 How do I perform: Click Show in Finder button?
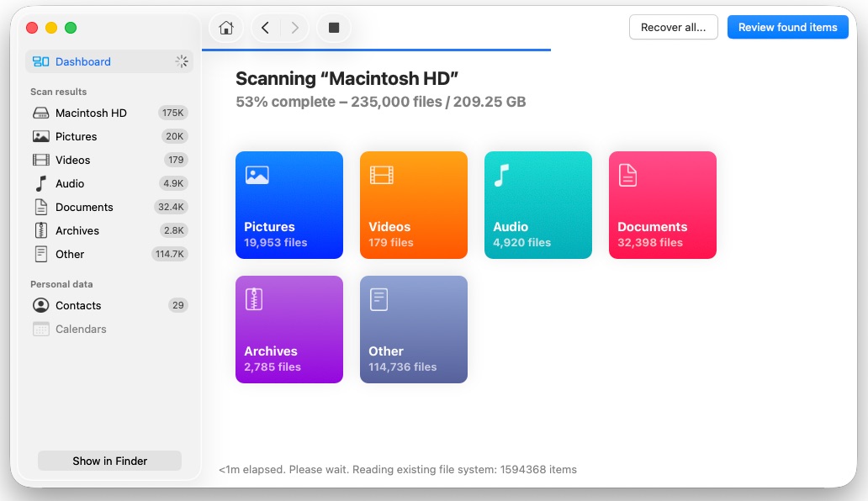click(x=109, y=461)
